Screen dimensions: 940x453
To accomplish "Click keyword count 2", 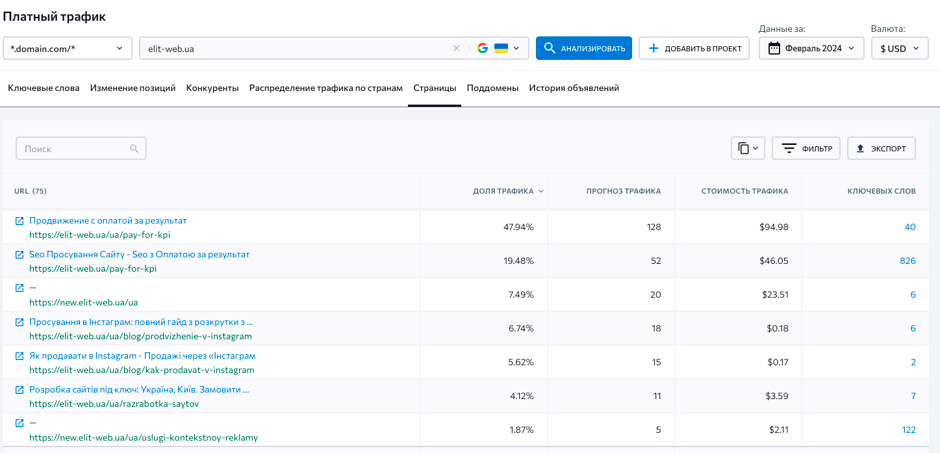I will coord(913,362).
